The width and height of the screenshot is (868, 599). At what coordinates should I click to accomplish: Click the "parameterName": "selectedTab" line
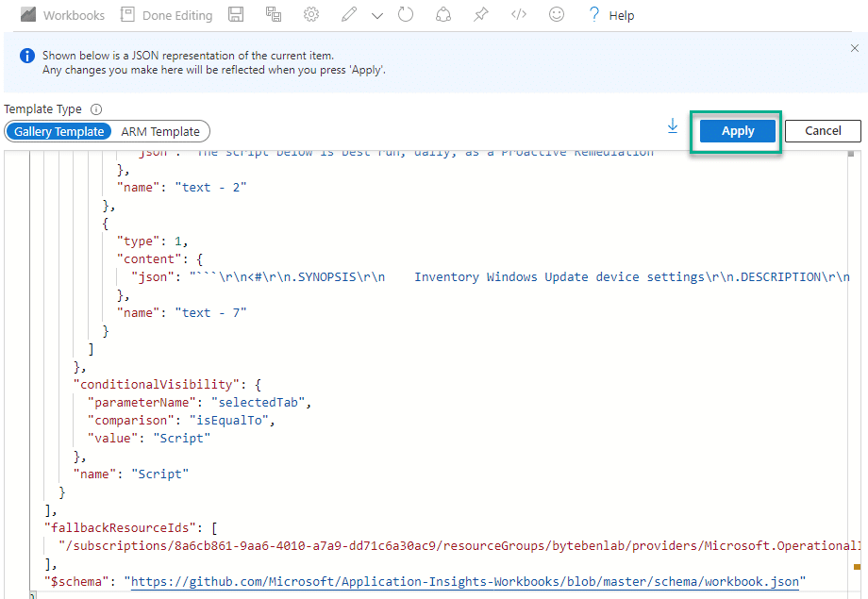199,403
